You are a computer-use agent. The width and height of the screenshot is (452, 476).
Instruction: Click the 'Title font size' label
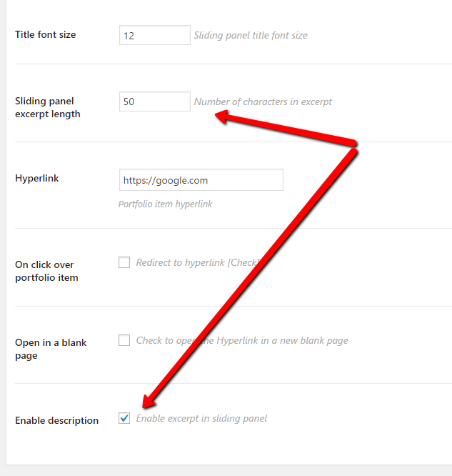pos(46,34)
